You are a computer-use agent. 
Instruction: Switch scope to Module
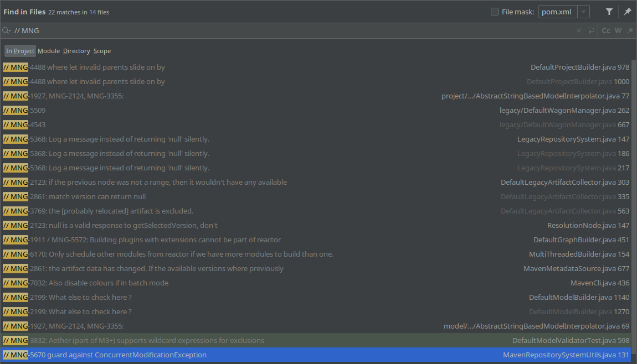click(49, 50)
